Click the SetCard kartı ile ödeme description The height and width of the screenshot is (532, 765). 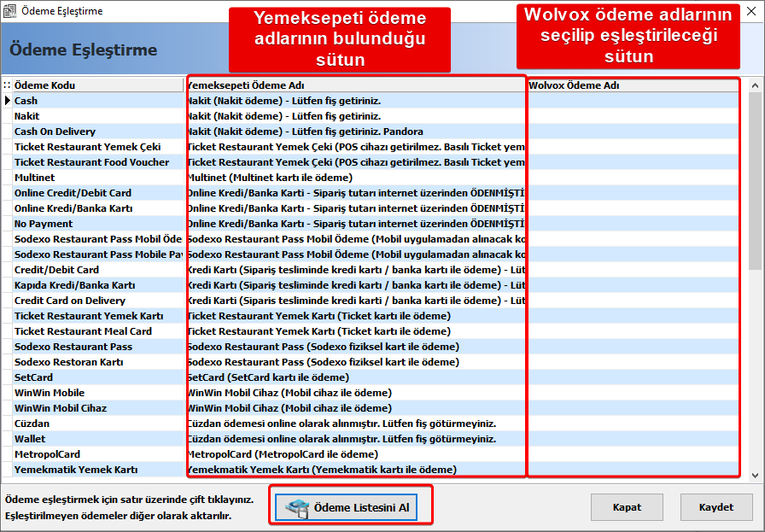tap(355, 377)
